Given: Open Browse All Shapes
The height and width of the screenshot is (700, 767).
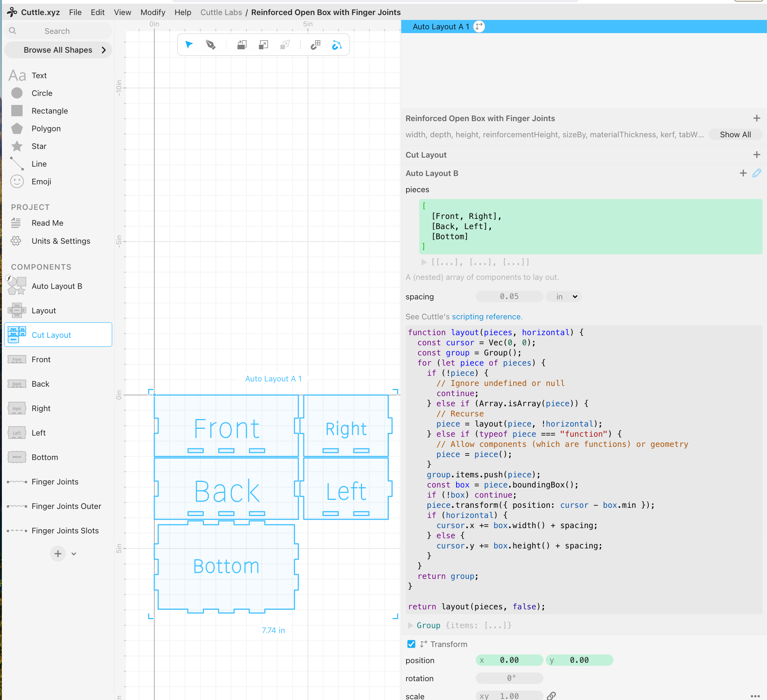Looking at the screenshot, I should pyautogui.click(x=58, y=50).
